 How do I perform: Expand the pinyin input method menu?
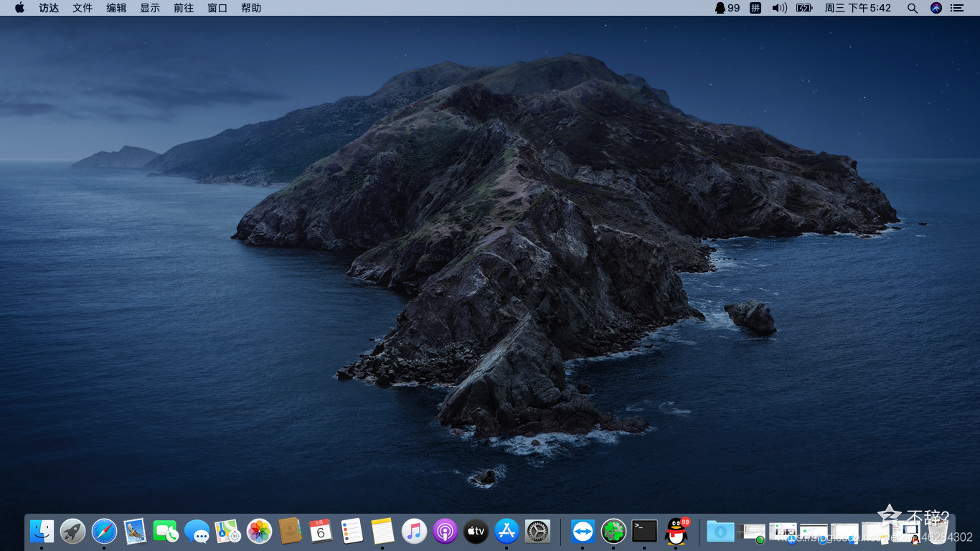coord(755,8)
